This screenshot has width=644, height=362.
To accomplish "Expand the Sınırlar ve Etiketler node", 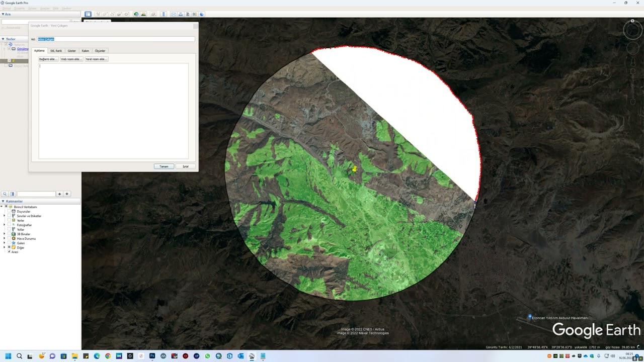I will 4,216.
